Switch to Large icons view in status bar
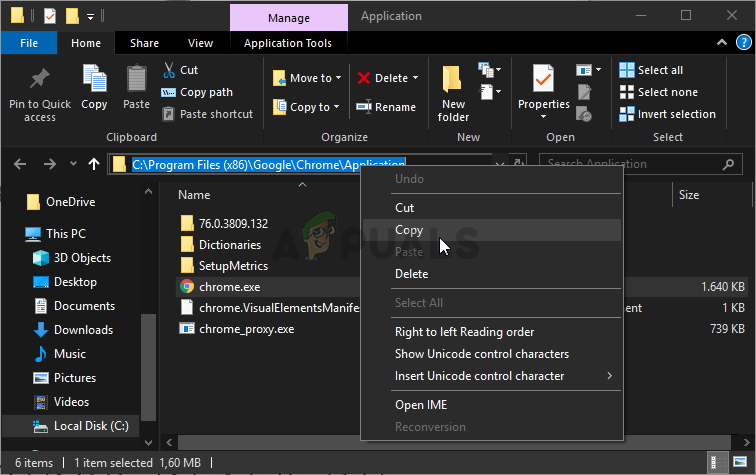Image resolution: width=756 pixels, height=475 pixels. click(x=740, y=462)
